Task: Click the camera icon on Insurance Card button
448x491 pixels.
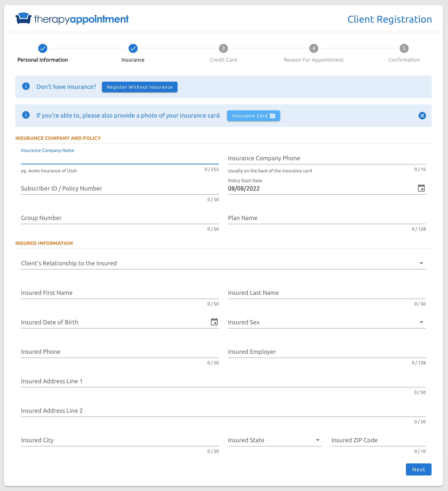Action: pyautogui.click(x=272, y=116)
